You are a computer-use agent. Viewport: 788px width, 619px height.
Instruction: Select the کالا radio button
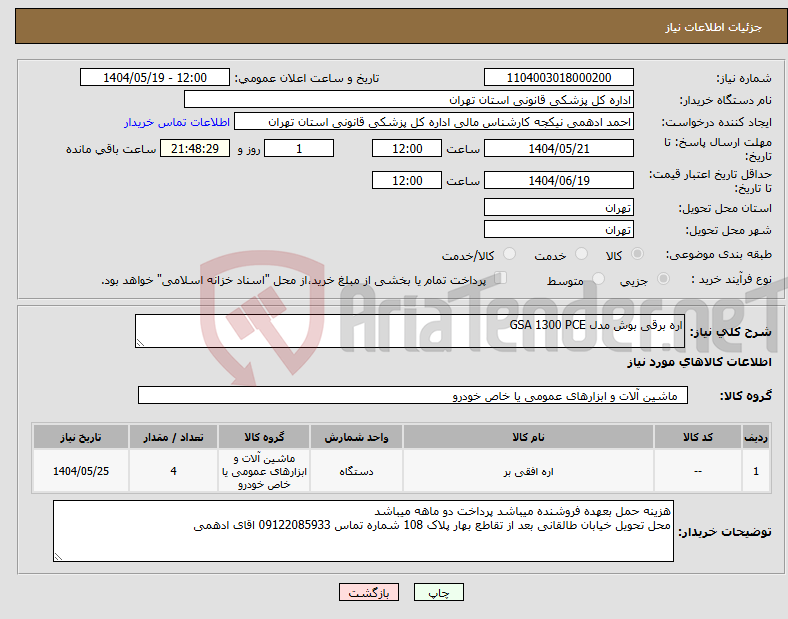637,254
